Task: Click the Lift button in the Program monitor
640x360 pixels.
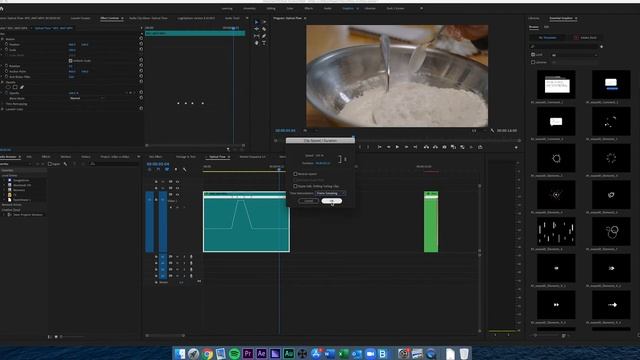Action: [x=427, y=147]
